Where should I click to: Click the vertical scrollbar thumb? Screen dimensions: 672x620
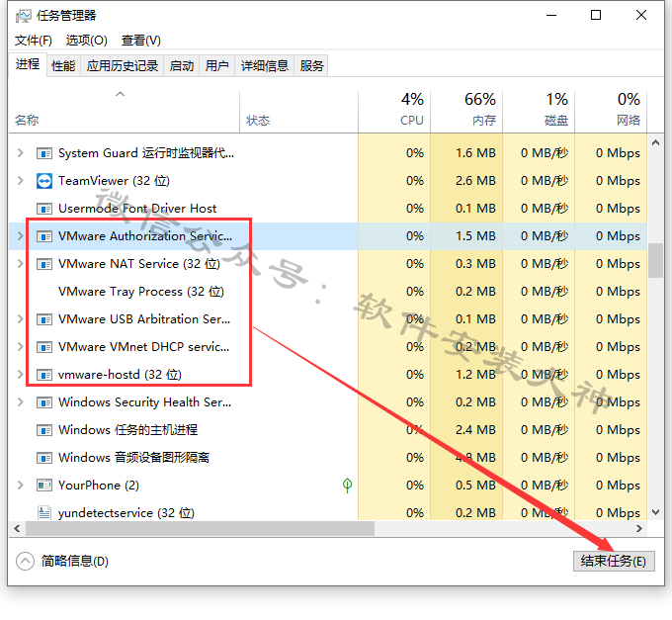click(655, 260)
